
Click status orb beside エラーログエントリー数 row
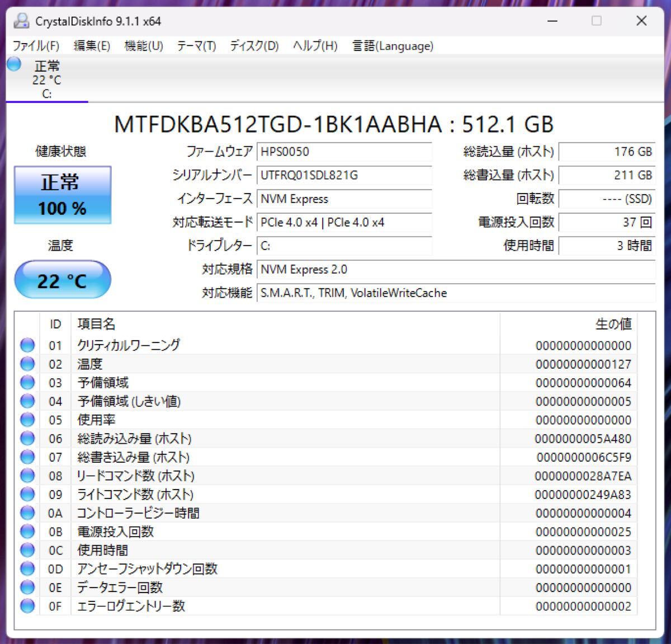[27, 606]
